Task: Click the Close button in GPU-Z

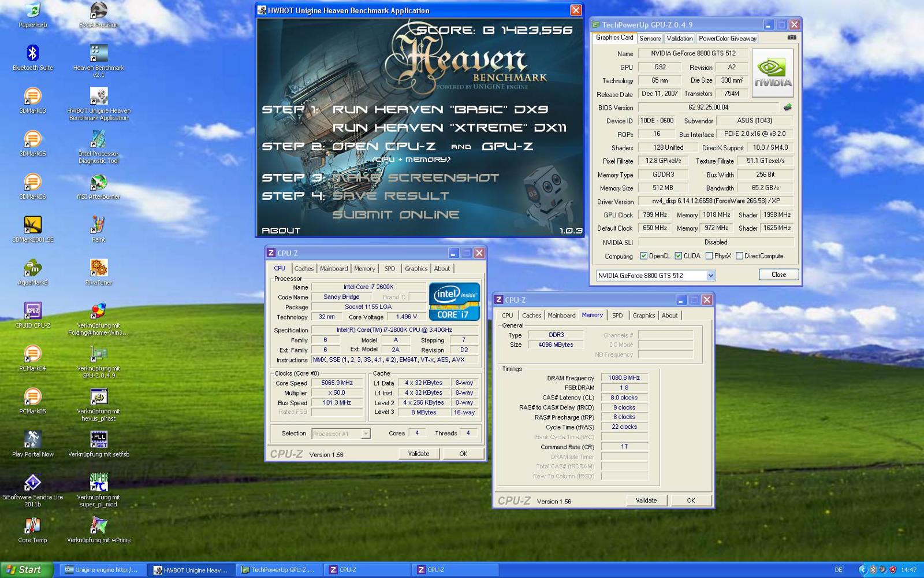Action: [x=778, y=275]
